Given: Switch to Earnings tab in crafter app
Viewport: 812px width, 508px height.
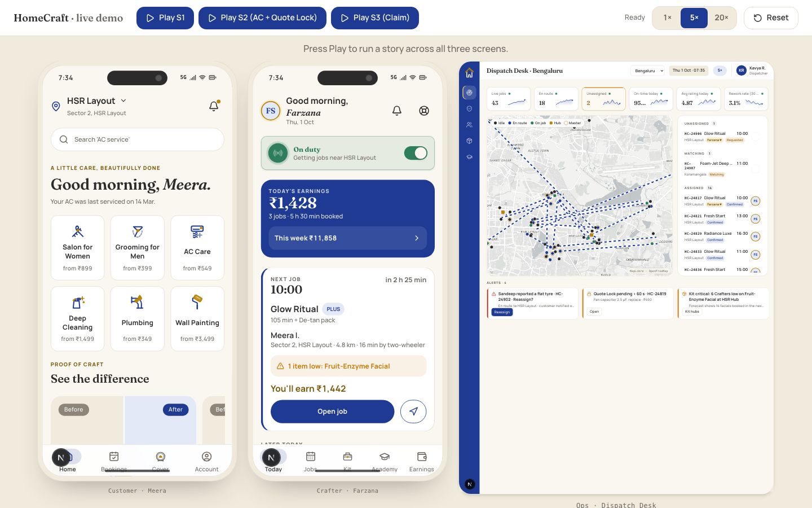Looking at the screenshot, I should pyautogui.click(x=421, y=461).
